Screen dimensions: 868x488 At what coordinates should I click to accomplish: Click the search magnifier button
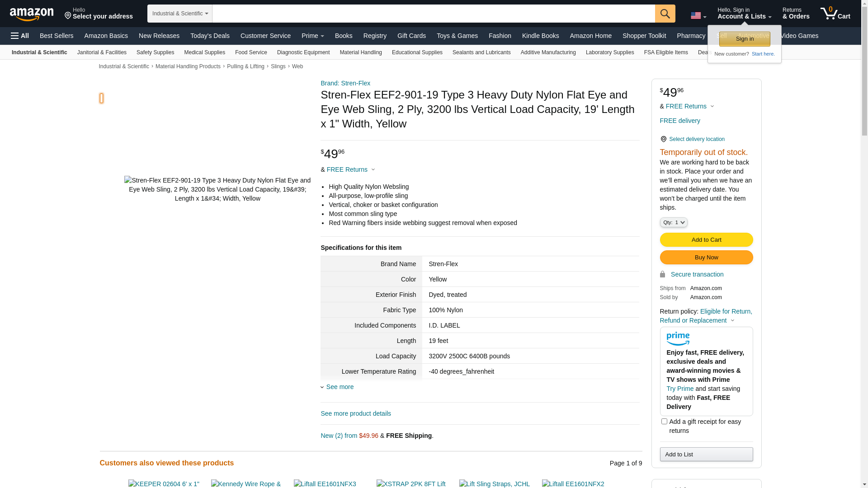665,14
